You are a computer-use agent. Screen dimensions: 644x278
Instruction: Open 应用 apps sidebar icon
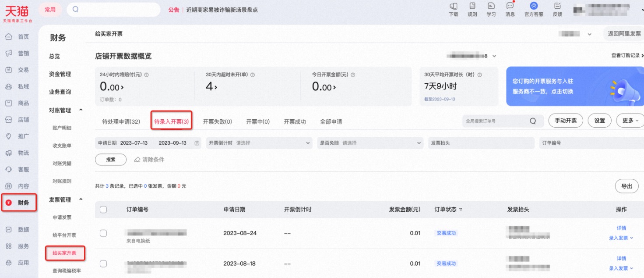click(x=8, y=263)
